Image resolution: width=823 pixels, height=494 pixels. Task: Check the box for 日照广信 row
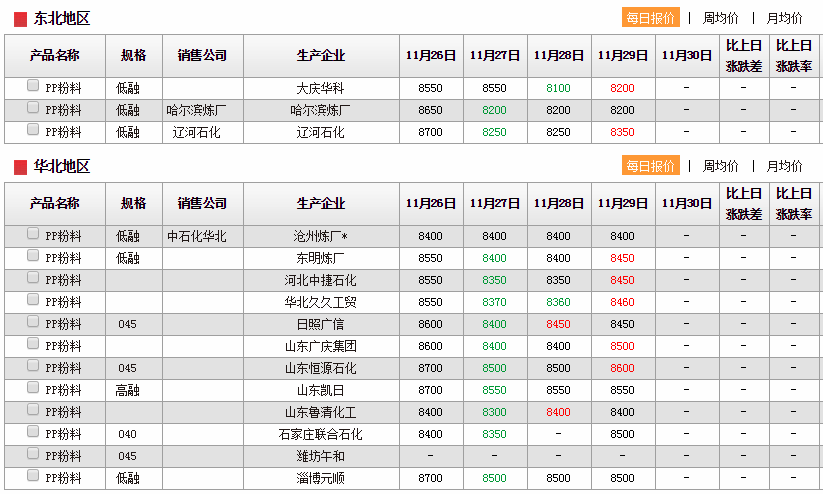pyautogui.click(x=33, y=323)
